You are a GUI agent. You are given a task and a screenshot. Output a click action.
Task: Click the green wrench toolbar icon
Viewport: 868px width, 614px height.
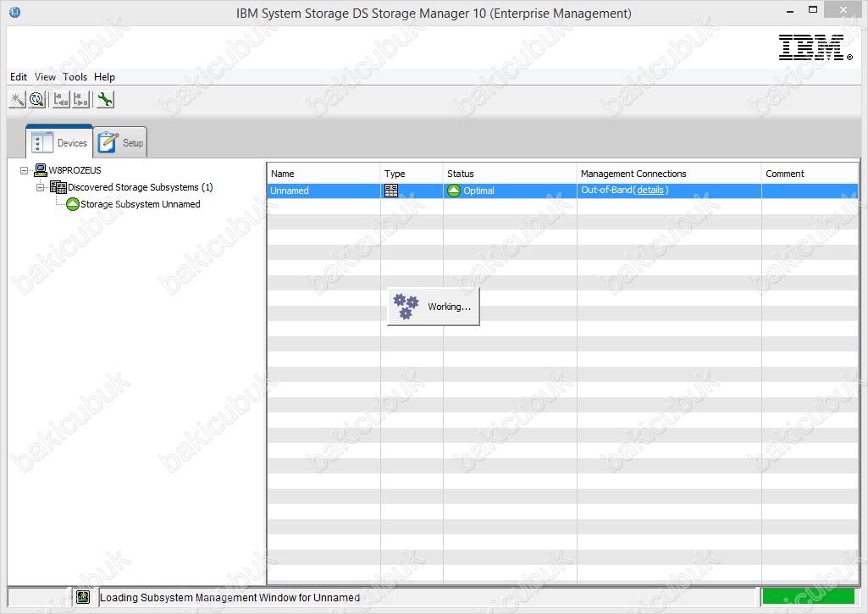tap(105, 100)
